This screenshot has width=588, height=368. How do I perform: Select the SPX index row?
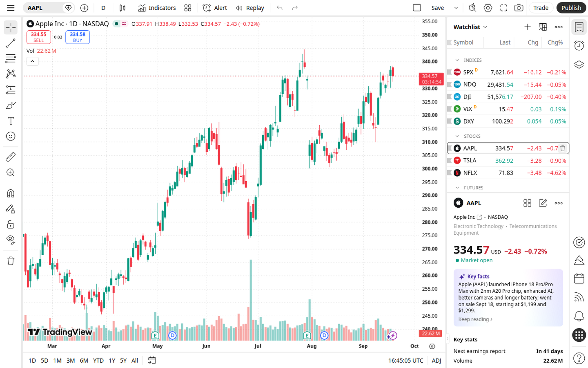point(508,72)
